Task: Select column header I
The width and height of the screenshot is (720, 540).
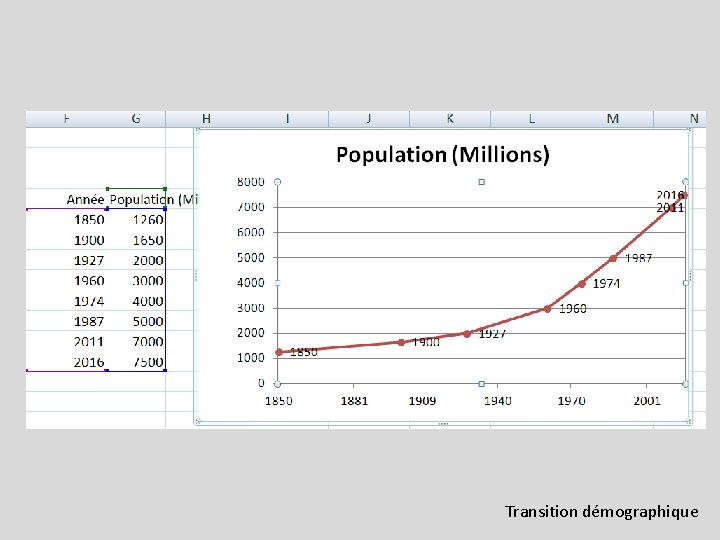Action: pos(287,119)
